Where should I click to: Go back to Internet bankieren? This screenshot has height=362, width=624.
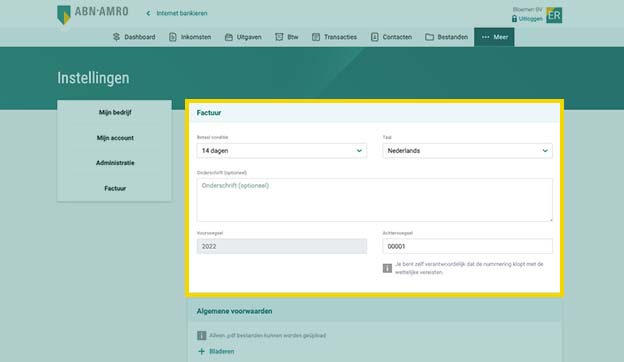click(181, 13)
